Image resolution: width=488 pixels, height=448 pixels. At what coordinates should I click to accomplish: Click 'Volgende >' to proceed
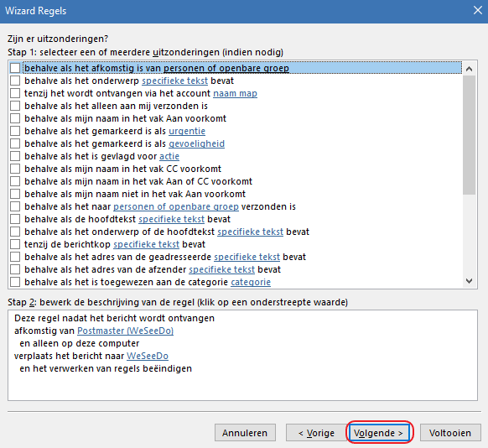tap(379, 432)
